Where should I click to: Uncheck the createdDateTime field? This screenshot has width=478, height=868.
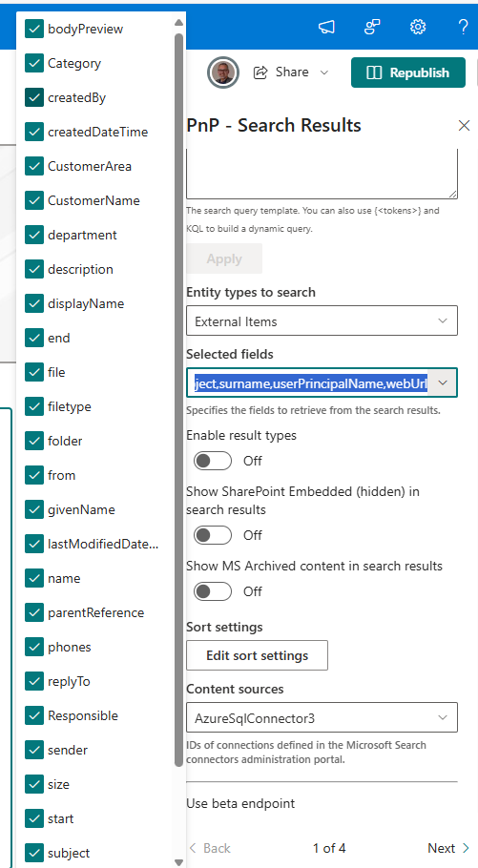point(34,132)
